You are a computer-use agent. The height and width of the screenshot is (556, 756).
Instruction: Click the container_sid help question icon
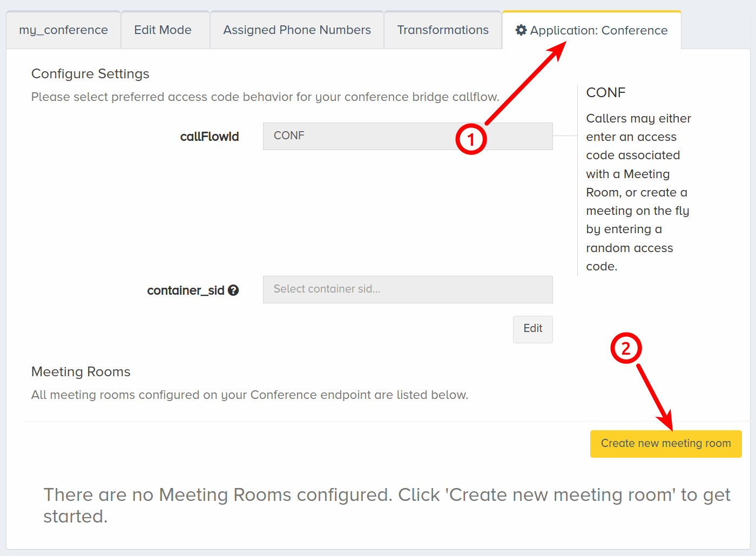tap(233, 290)
